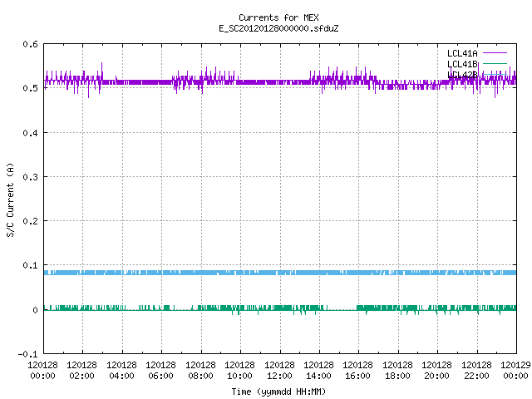Click the x-axis tick '120128 16:00'

pyautogui.click(x=357, y=371)
